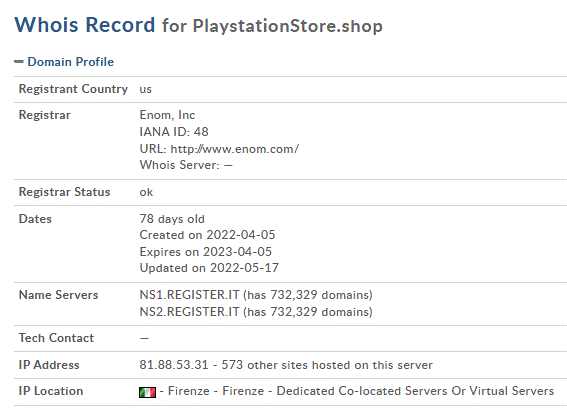Click PlaystationStore.shop in the title
The width and height of the screenshot is (567, 411).
click(x=287, y=26)
